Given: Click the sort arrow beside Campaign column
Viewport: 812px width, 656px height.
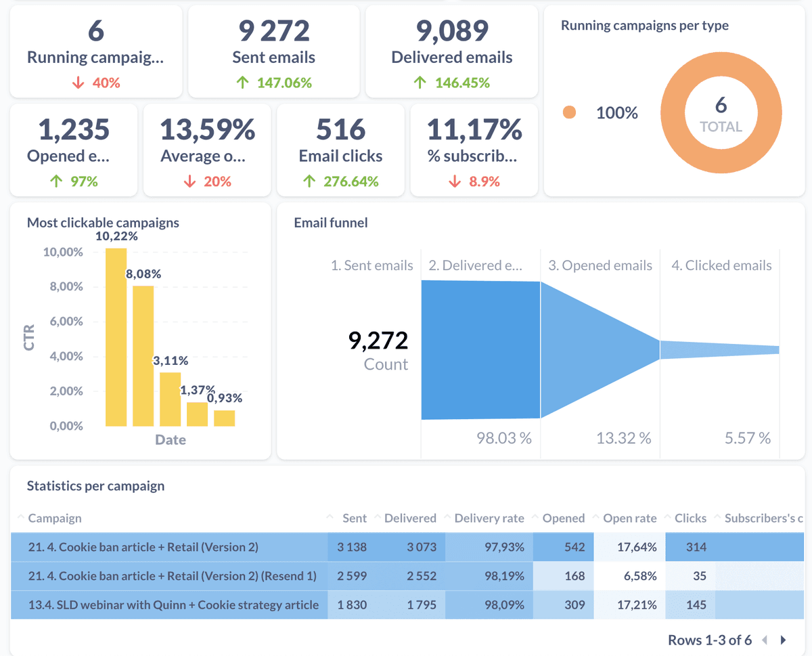Looking at the screenshot, I should pos(20,518).
